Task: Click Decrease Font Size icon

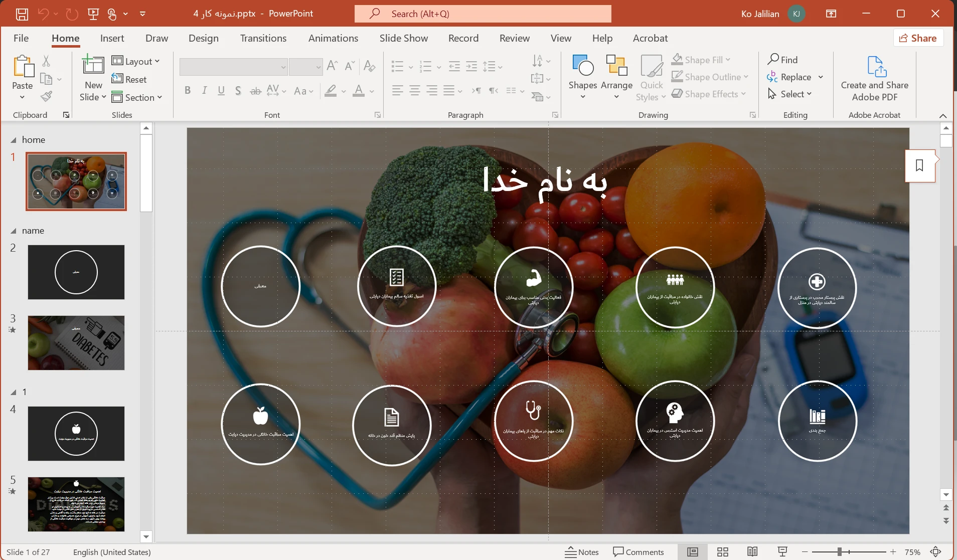Action: tap(350, 65)
